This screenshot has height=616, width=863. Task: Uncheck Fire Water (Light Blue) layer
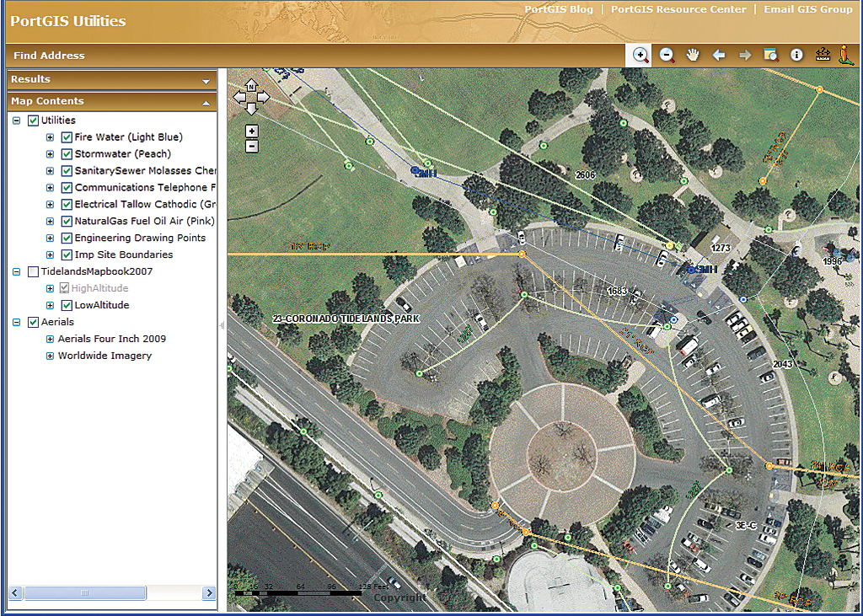67,137
